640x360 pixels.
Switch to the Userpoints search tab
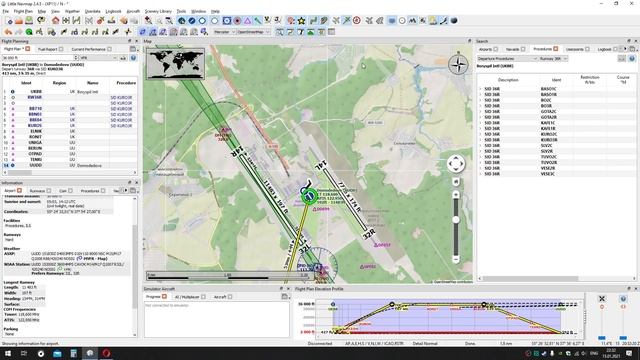pyautogui.click(x=575, y=49)
